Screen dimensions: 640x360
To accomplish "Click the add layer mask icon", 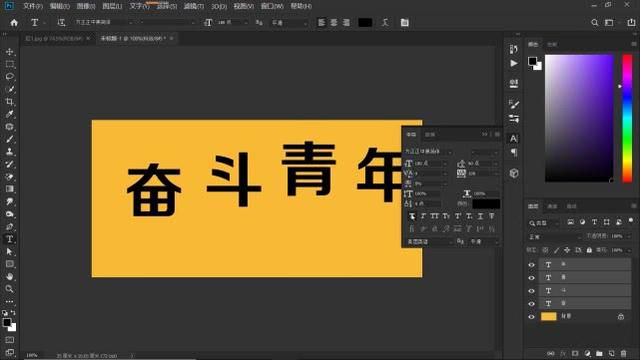I will [x=575, y=353].
